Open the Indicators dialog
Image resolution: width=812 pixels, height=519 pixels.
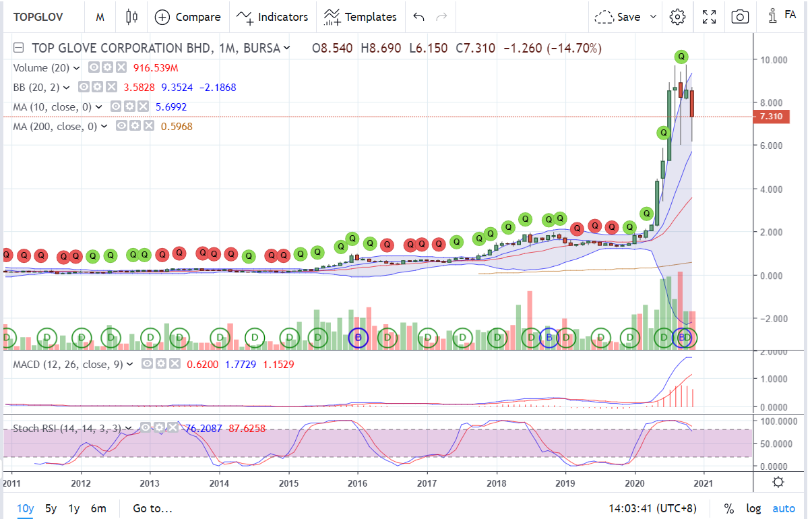273,16
